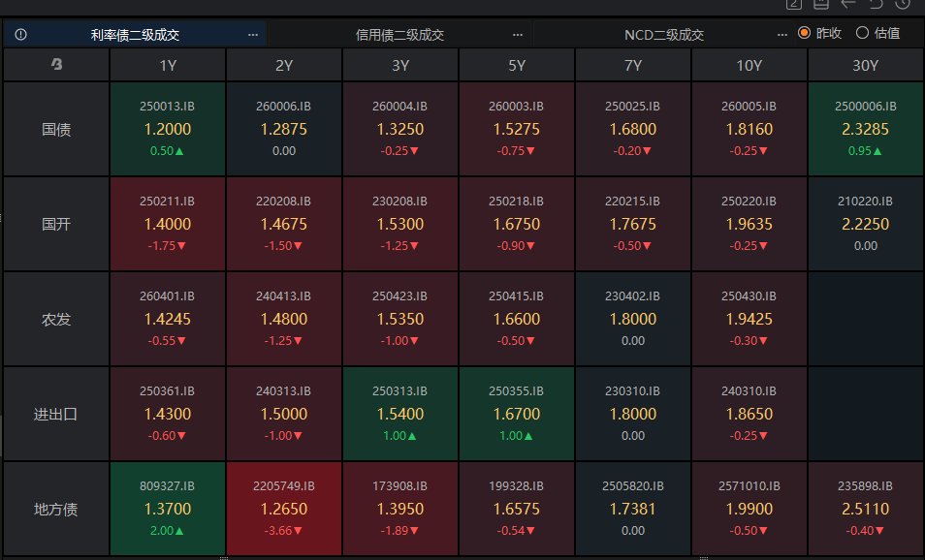
Task: Click the 地方债 row label
Action: pos(56,509)
